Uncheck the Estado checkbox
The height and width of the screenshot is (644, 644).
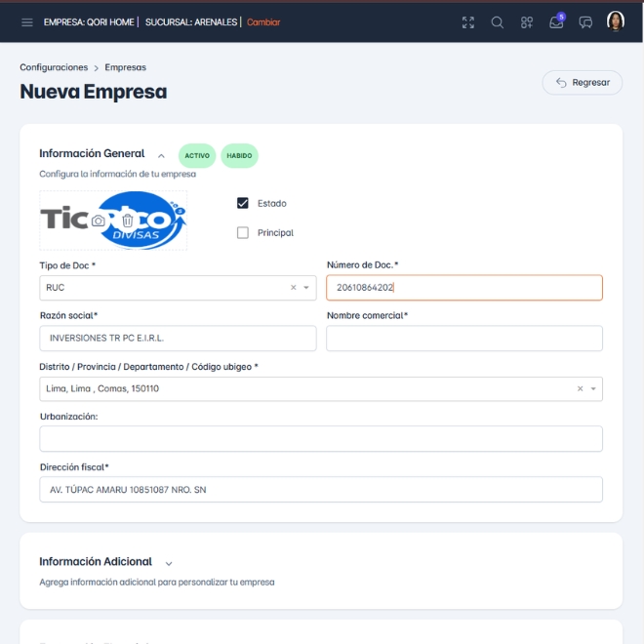[x=243, y=203]
